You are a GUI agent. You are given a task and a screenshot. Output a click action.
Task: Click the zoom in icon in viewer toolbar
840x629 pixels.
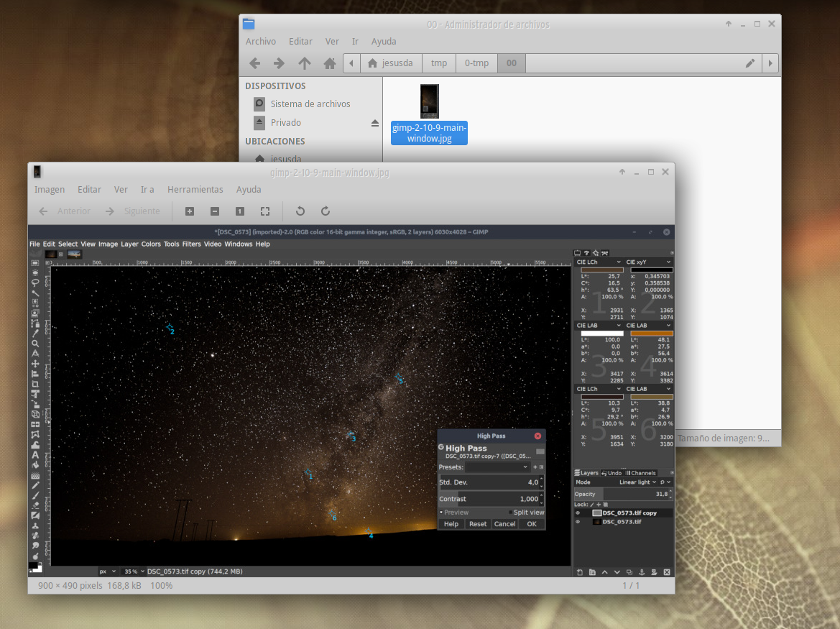[190, 211]
